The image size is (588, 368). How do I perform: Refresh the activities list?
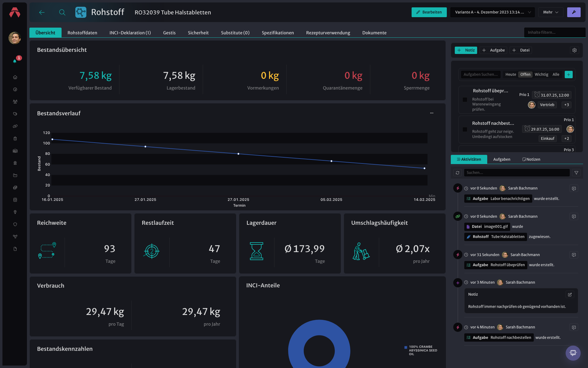click(x=458, y=173)
